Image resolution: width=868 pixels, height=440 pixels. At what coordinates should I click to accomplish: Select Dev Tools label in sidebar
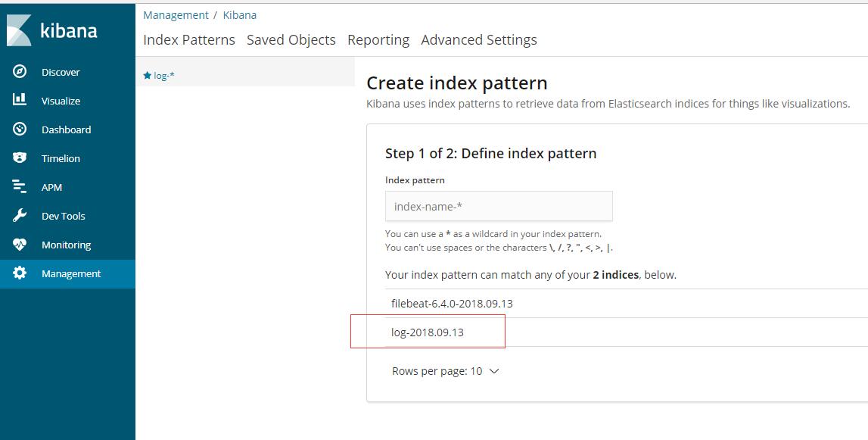63,216
